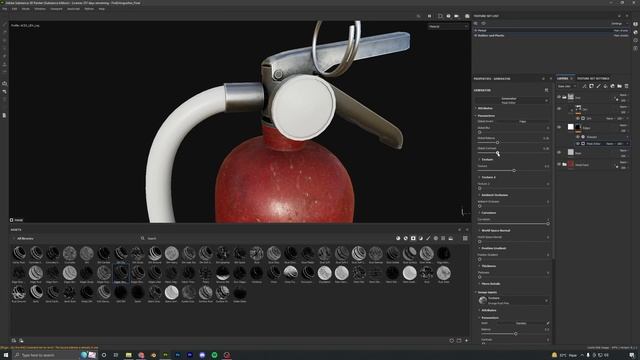This screenshot has width=640, height=360.
Task: Toggle visibility of the Edges layer
Action: (x=559, y=127)
